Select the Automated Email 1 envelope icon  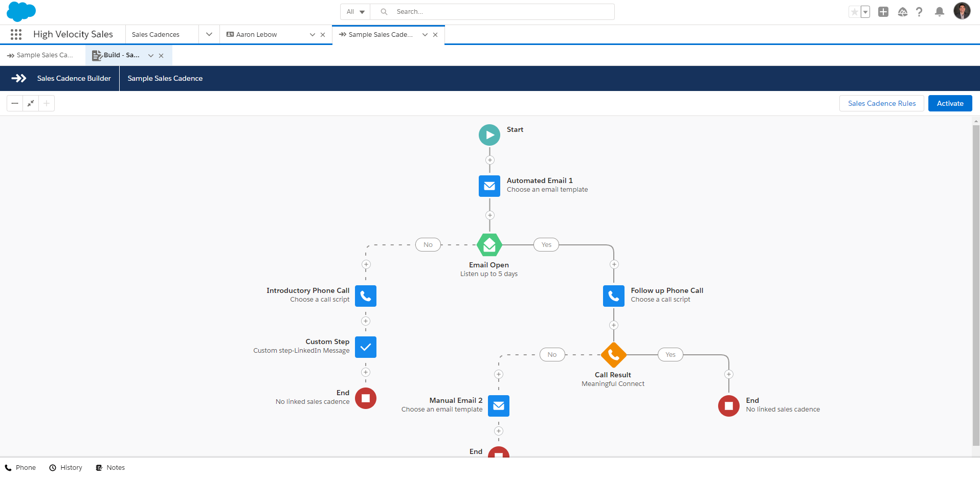pyautogui.click(x=489, y=186)
